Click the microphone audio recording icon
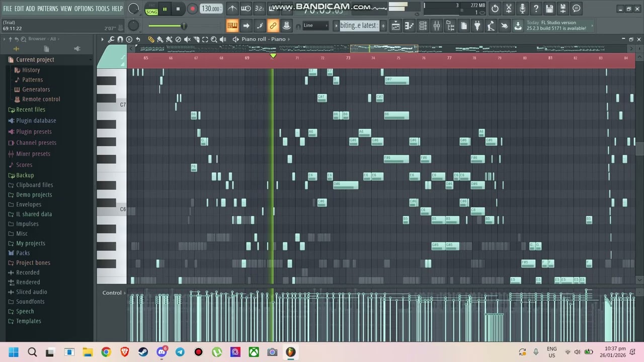 click(x=522, y=9)
